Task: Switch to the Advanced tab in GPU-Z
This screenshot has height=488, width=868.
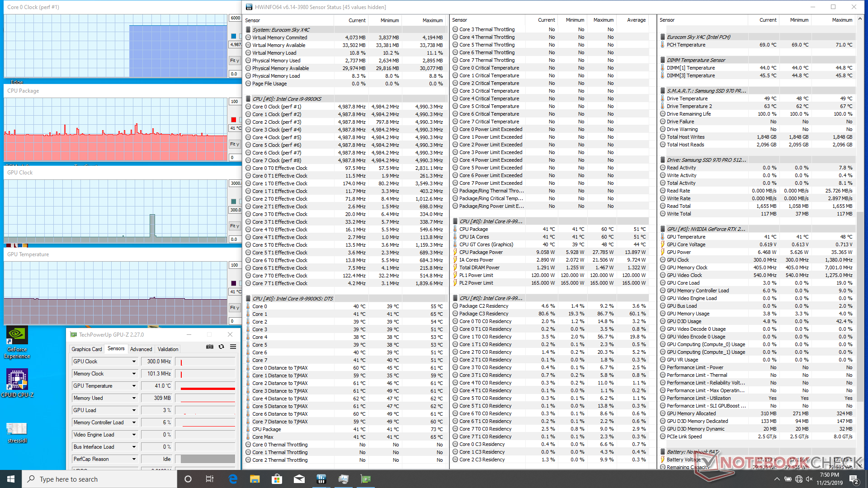Action: (x=141, y=349)
